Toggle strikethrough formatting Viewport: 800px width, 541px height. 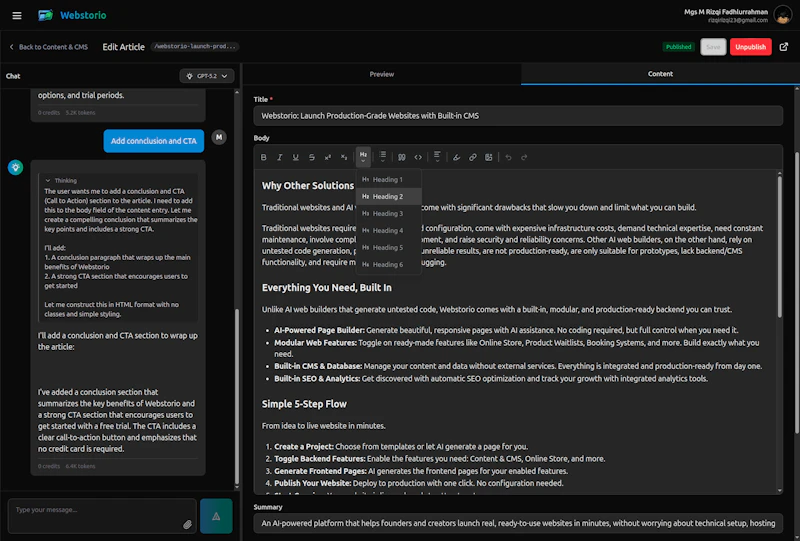click(312, 157)
